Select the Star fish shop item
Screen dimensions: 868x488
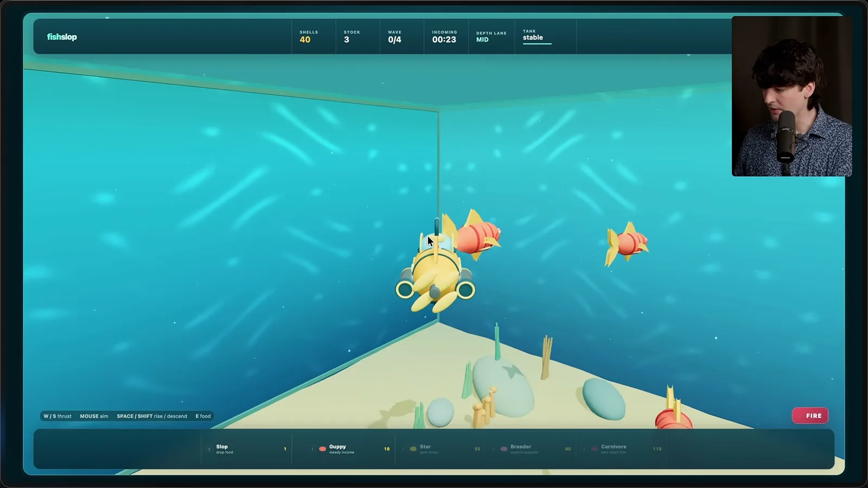point(441,449)
